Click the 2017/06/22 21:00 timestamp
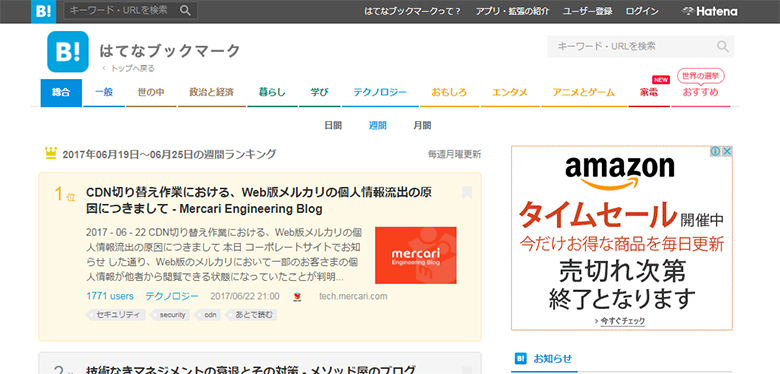This screenshot has height=374, width=780. coord(245,296)
